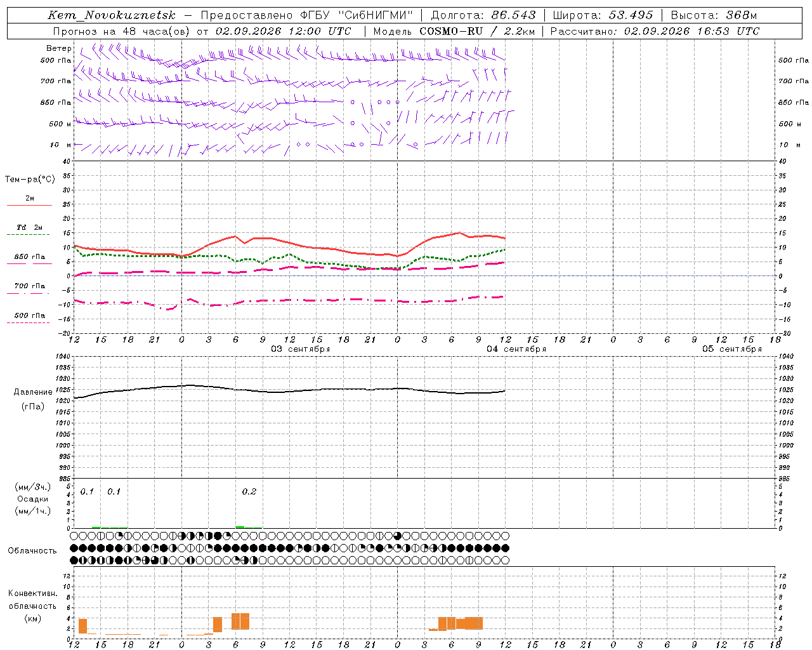
Task: Click the solid blue 2м legend line
Action: (29, 206)
